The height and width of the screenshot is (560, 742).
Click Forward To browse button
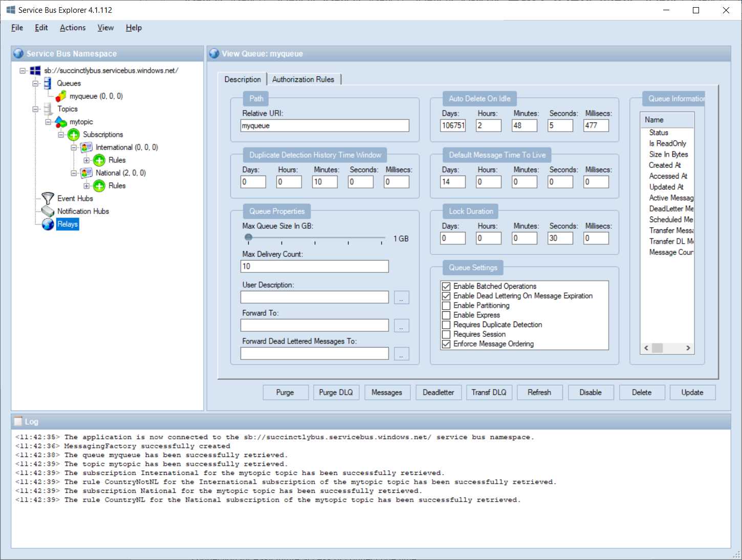pyautogui.click(x=402, y=326)
